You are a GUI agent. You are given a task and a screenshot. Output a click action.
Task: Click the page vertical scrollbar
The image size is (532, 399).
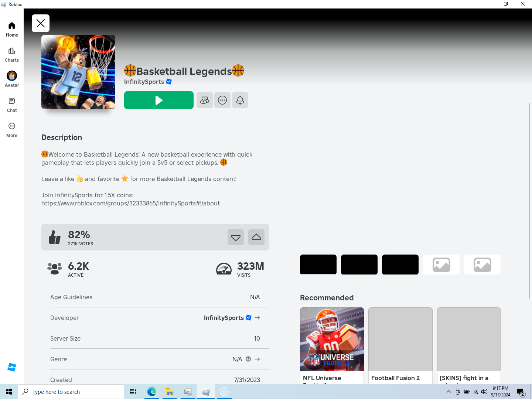tap(530, 201)
